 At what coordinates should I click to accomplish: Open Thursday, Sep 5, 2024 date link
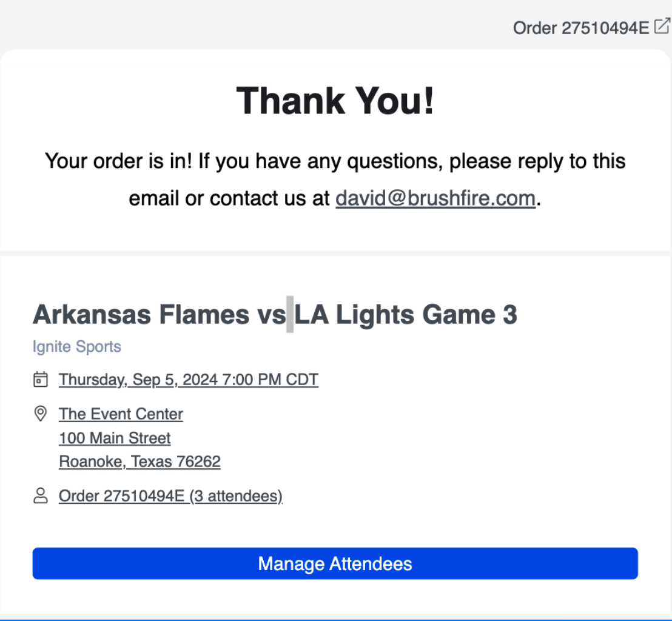(x=189, y=380)
